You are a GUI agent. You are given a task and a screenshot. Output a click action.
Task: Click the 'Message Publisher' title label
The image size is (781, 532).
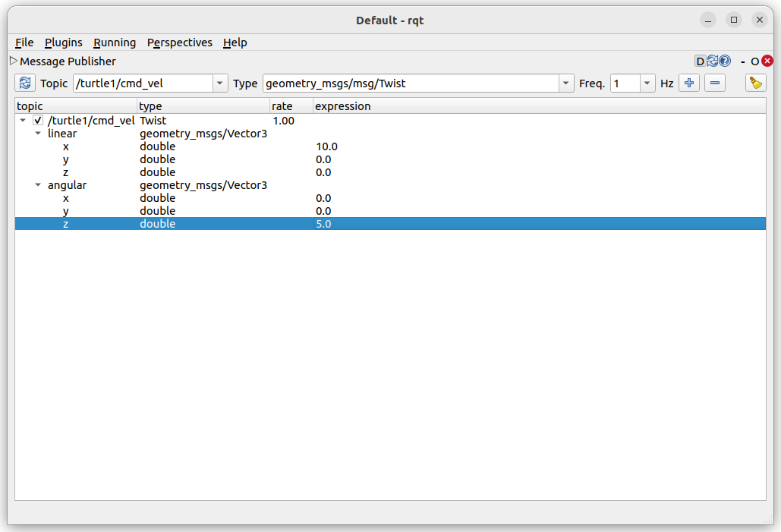(x=68, y=61)
